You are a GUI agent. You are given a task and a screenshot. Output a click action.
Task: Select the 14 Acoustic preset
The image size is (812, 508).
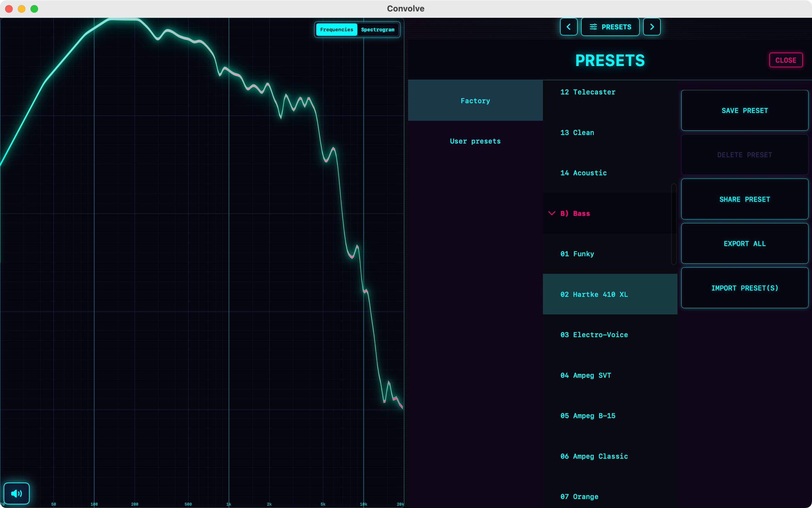coord(610,173)
